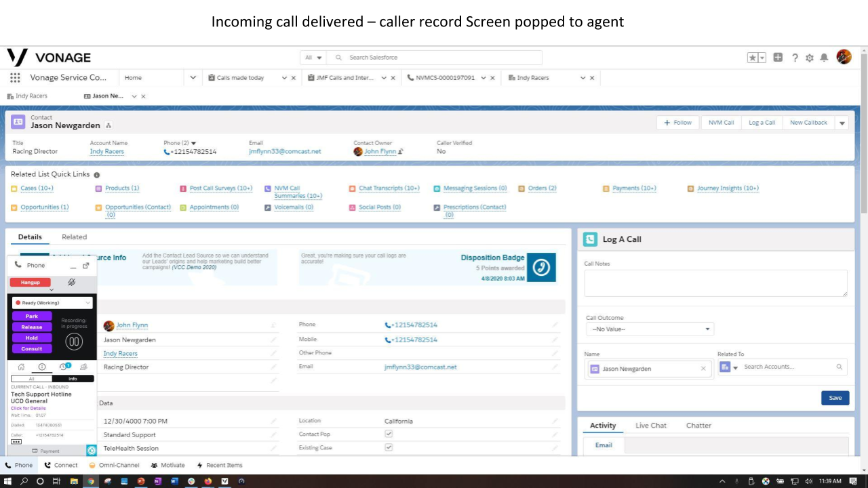Pause call recording in phone widget

(x=74, y=342)
